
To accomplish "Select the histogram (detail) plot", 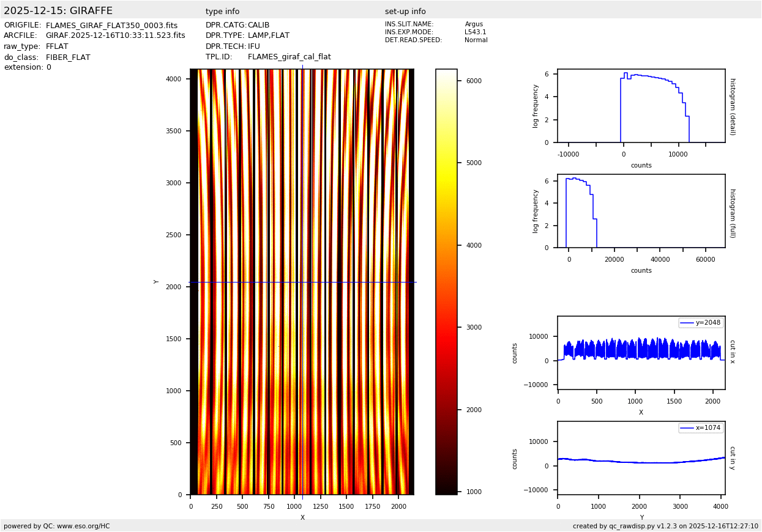I will pos(641,106).
